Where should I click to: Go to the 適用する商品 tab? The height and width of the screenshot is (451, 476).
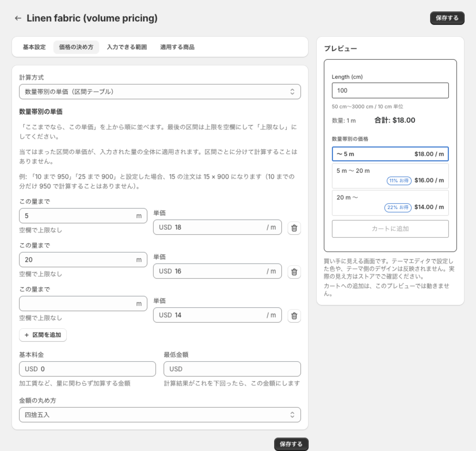[177, 47]
